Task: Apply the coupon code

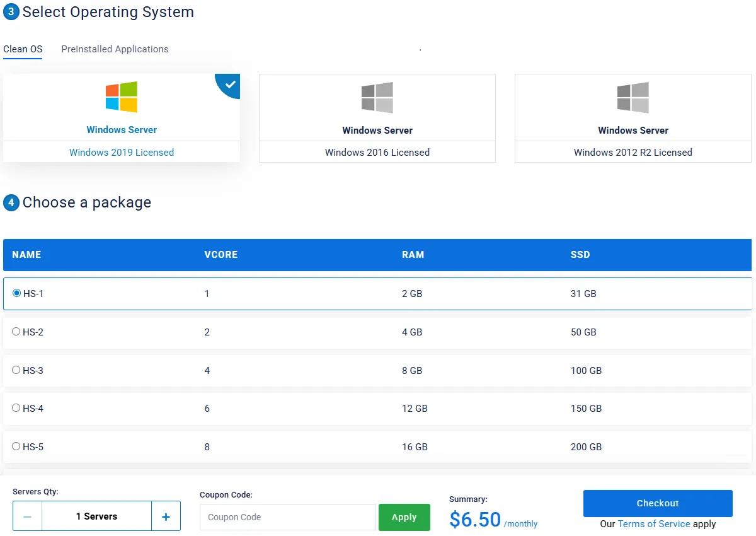Action: 404,517
